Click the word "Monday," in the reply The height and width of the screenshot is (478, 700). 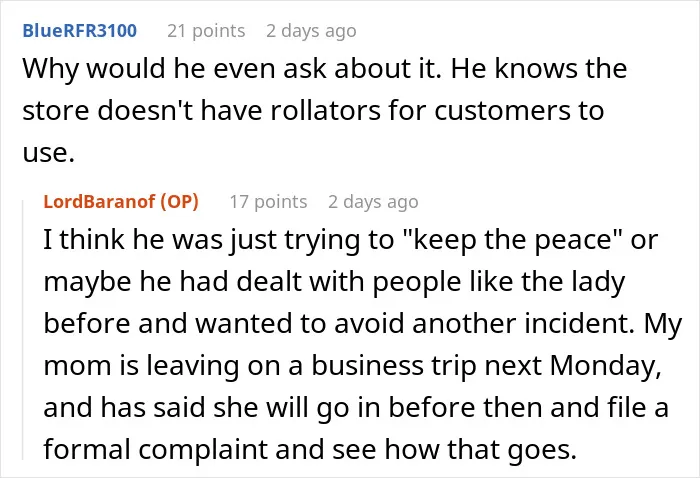pyautogui.click(x=605, y=366)
